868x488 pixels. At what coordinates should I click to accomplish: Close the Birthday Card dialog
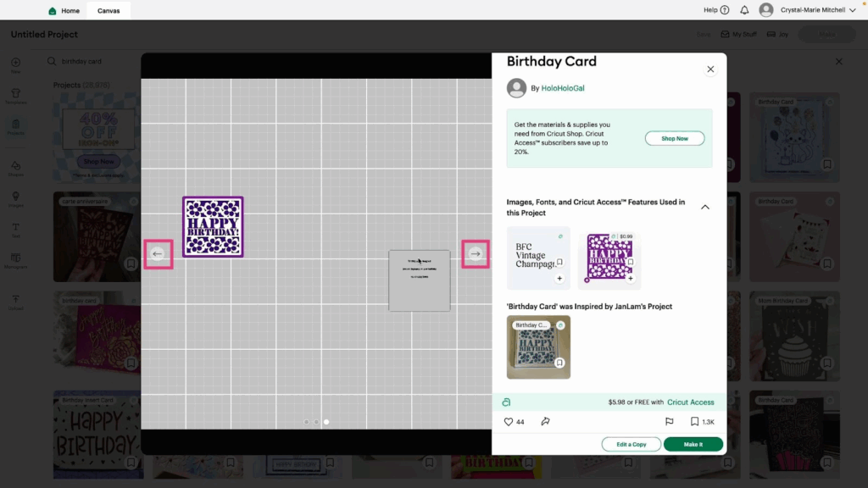(710, 69)
